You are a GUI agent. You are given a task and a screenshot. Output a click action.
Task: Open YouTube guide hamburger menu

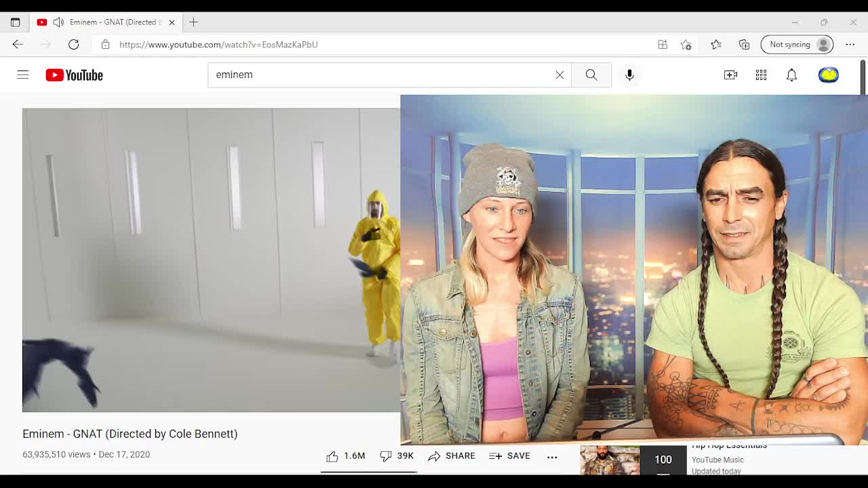pyautogui.click(x=23, y=75)
